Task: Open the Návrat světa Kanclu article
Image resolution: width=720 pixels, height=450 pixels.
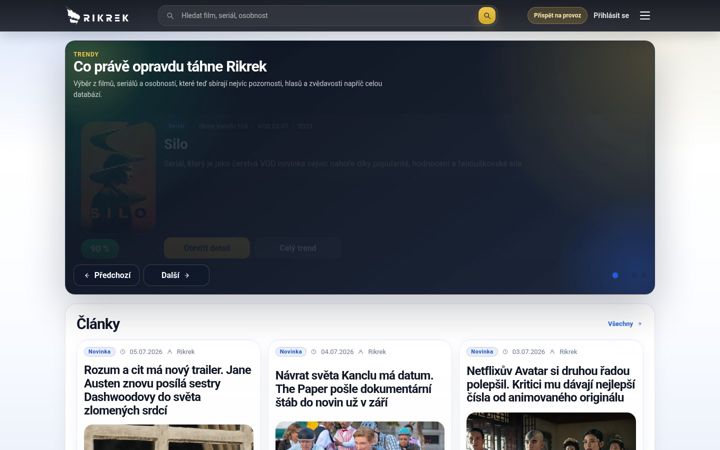Action: click(354, 388)
